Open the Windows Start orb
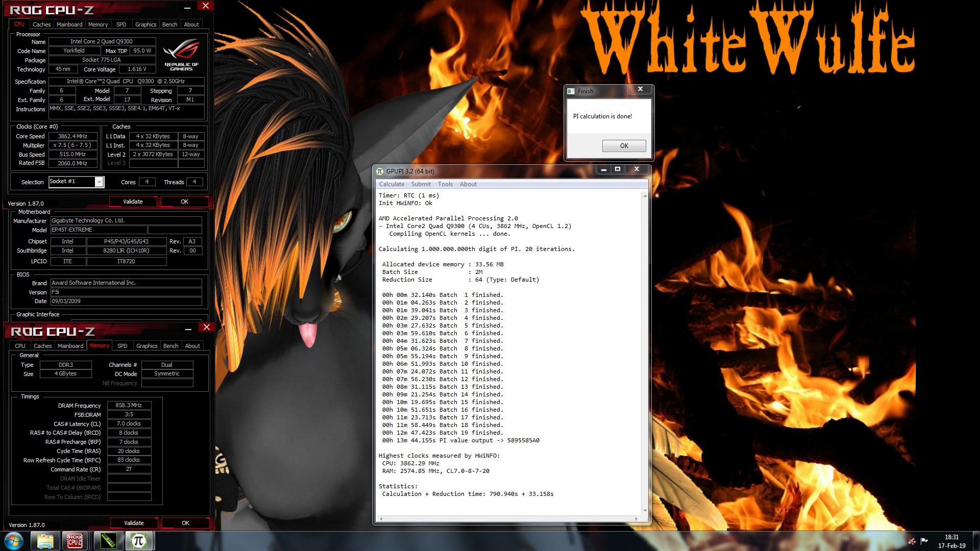Image resolution: width=980 pixels, height=551 pixels. point(14,541)
